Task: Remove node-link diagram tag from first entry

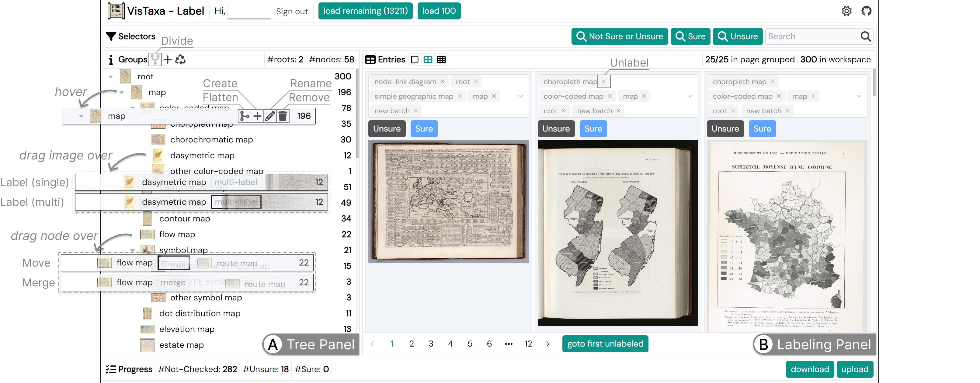Action: [443, 82]
